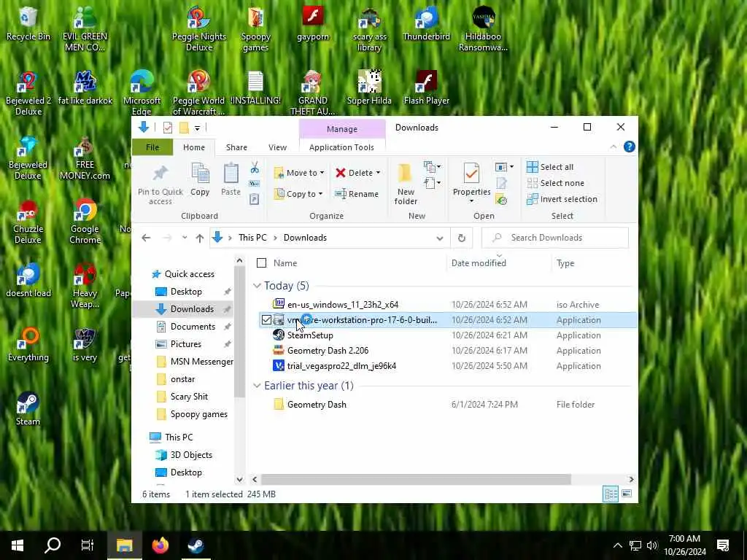Screen dimensions: 747x560
Task: Collapse the Earlier this year group
Action: (258, 386)
